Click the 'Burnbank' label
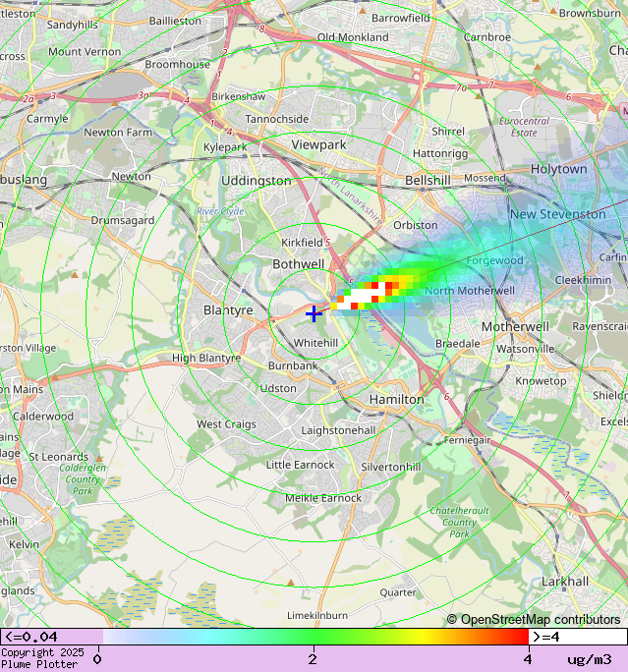This screenshot has width=628, height=672. (x=293, y=365)
